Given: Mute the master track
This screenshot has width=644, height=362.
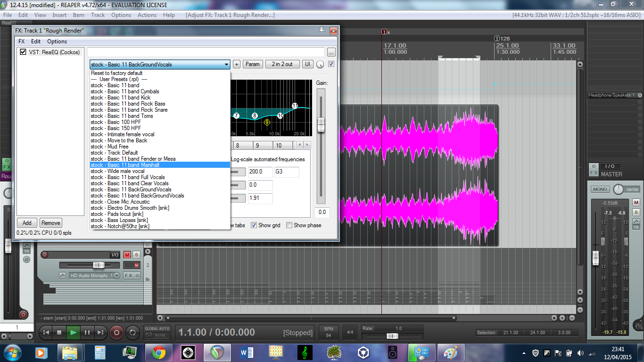Looking at the screenshot, I should pyautogui.click(x=636, y=202).
